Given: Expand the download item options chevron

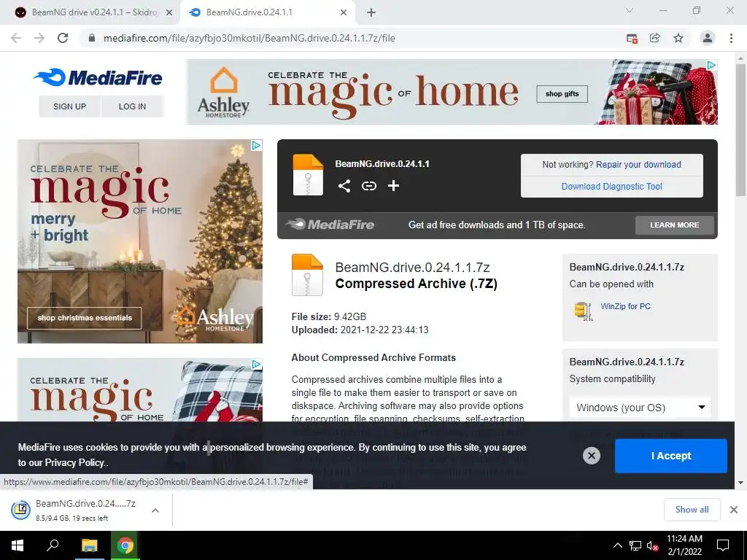Looking at the screenshot, I should tap(155, 510).
